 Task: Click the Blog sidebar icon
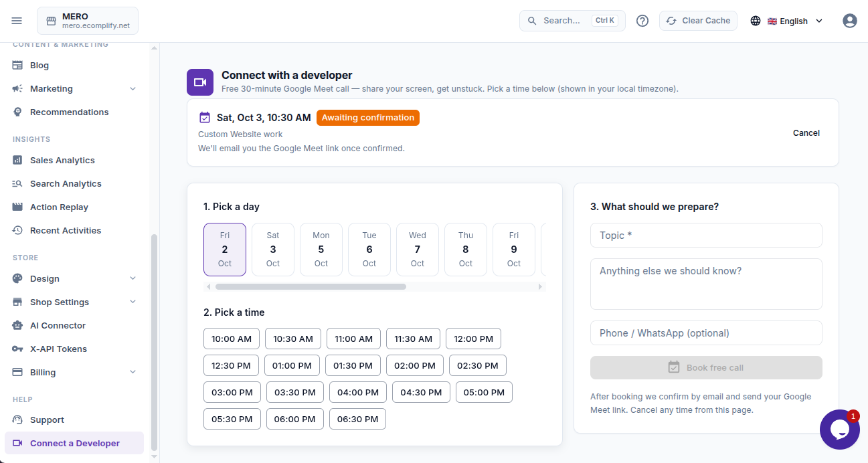[17, 66]
